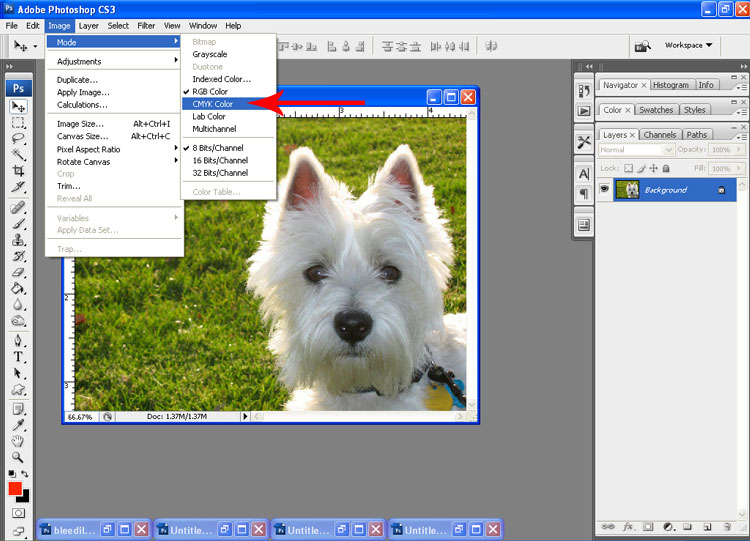Select the Brush tool
This screenshot has height=541, width=750.
pyautogui.click(x=18, y=223)
